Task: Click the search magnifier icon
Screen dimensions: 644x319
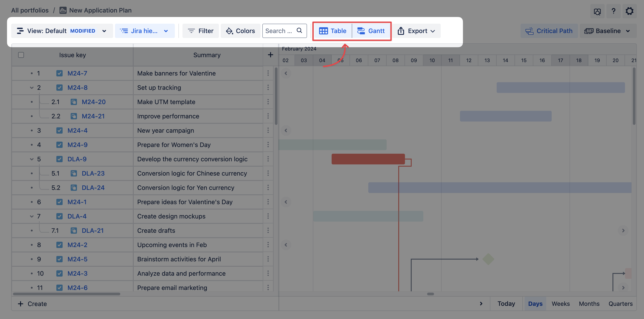Action: [299, 30]
